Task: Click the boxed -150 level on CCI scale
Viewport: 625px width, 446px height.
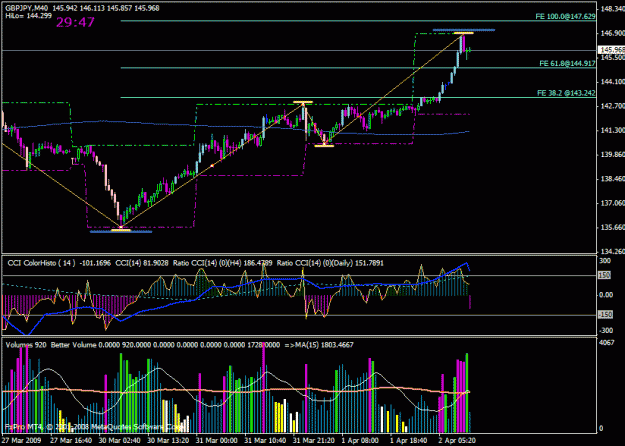Action: (605, 315)
